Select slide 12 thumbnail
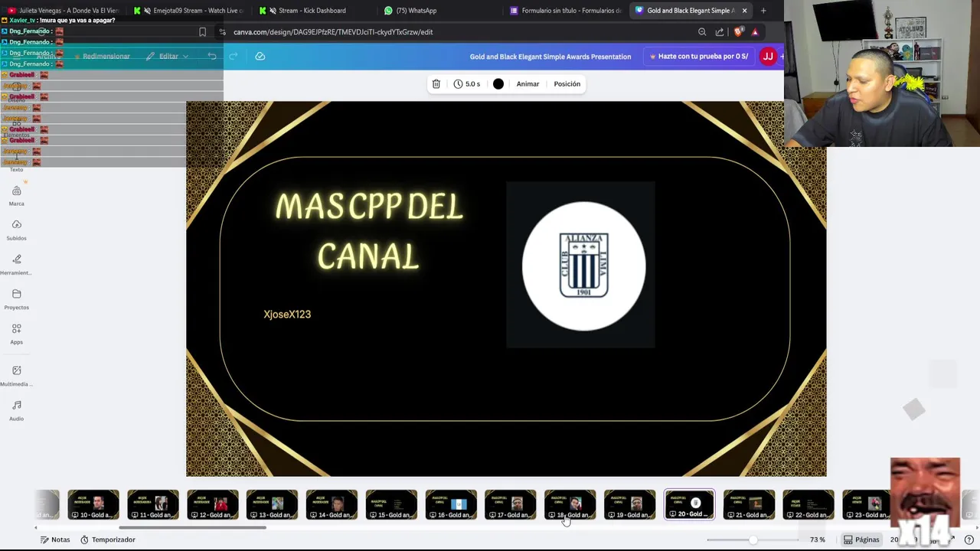The height and width of the screenshot is (551, 980). point(213,505)
